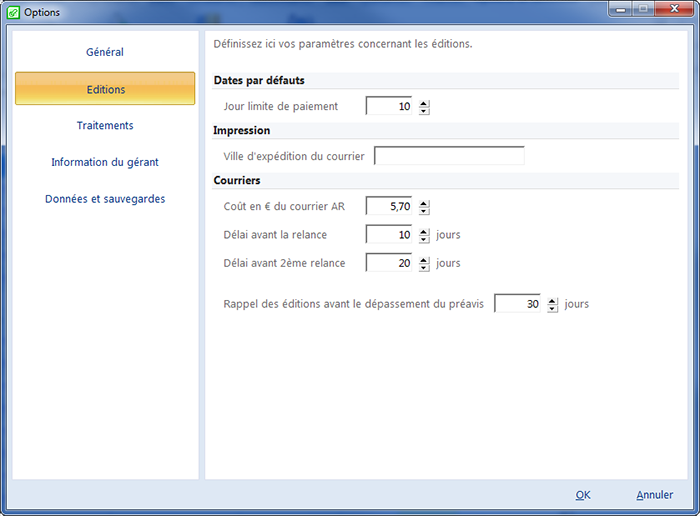Click the Options window title icon

point(13,12)
